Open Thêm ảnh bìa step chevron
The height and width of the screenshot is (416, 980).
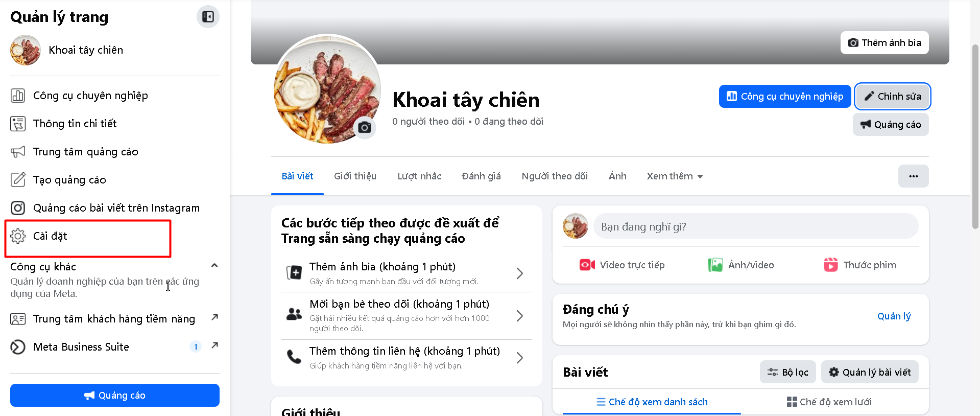tap(519, 273)
